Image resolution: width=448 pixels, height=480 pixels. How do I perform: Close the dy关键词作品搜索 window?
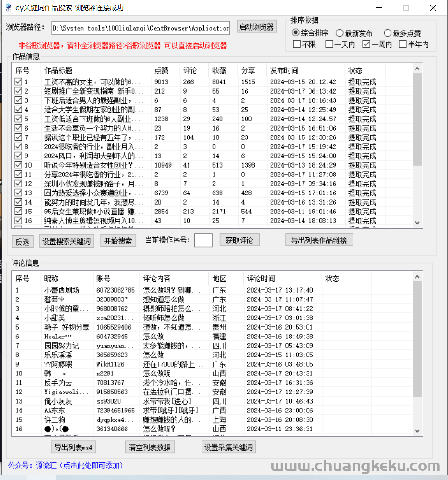[433, 8]
